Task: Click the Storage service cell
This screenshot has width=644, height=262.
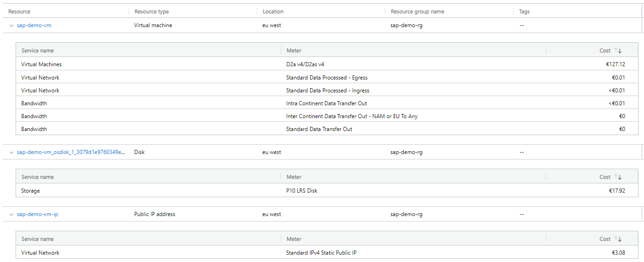Action: 30,191
